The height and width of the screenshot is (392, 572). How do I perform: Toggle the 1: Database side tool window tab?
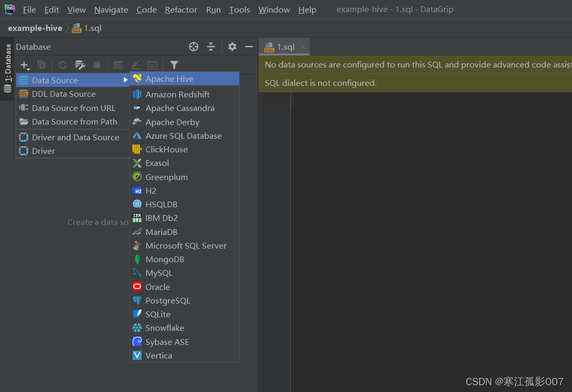[x=7, y=68]
